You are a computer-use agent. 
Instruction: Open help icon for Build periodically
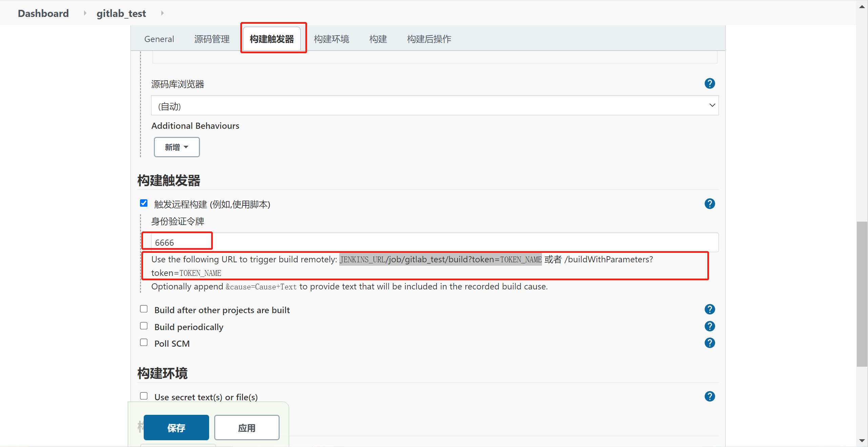[709, 326]
